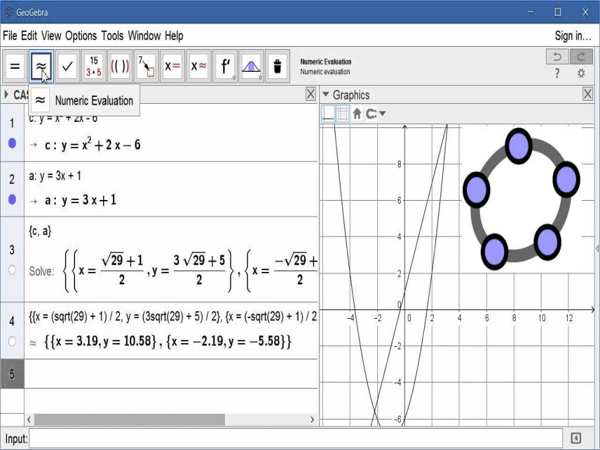Expand the CAS style bar triangle
Screen dimensions: 600x450
click(x=6, y=94)
